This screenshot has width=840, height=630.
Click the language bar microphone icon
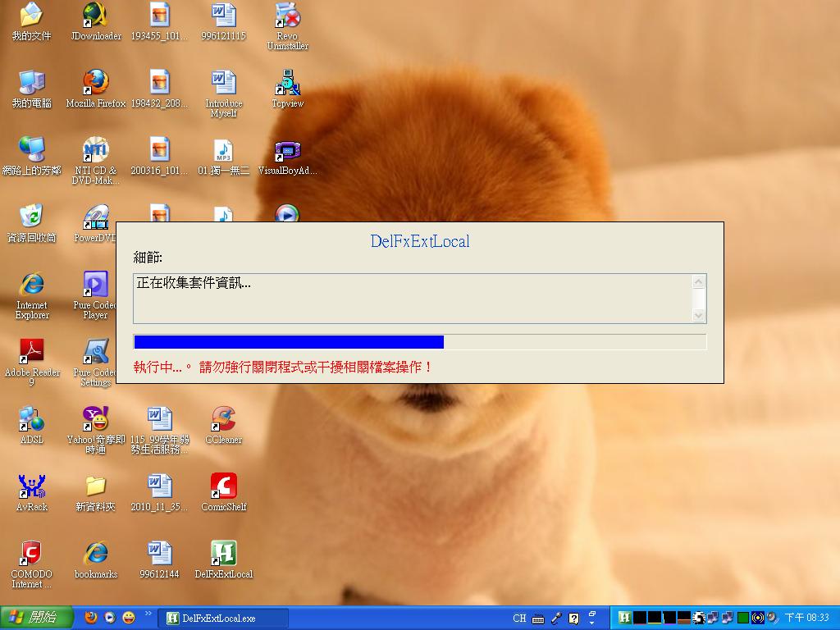pos(557,619)
